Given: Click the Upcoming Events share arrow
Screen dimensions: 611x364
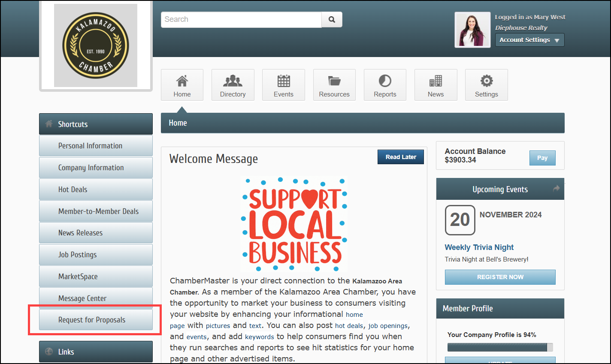Looking at the screenshot, I should tap(557, 188).
